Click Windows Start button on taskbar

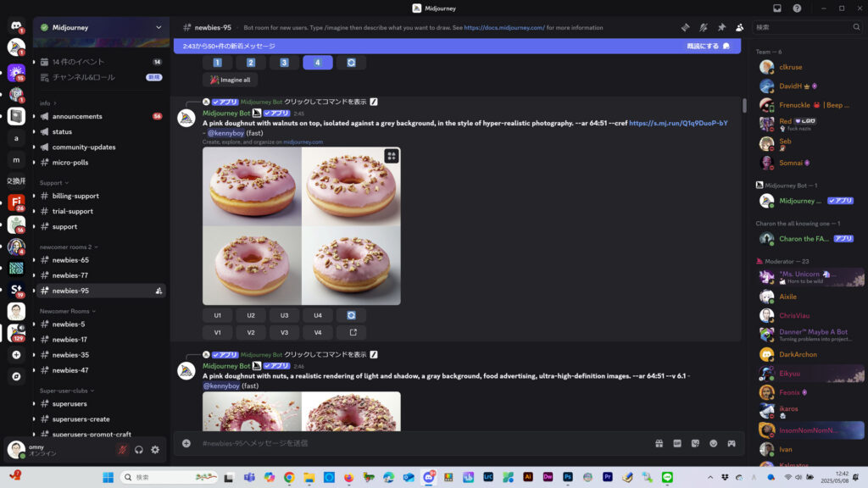coord(108,478)
